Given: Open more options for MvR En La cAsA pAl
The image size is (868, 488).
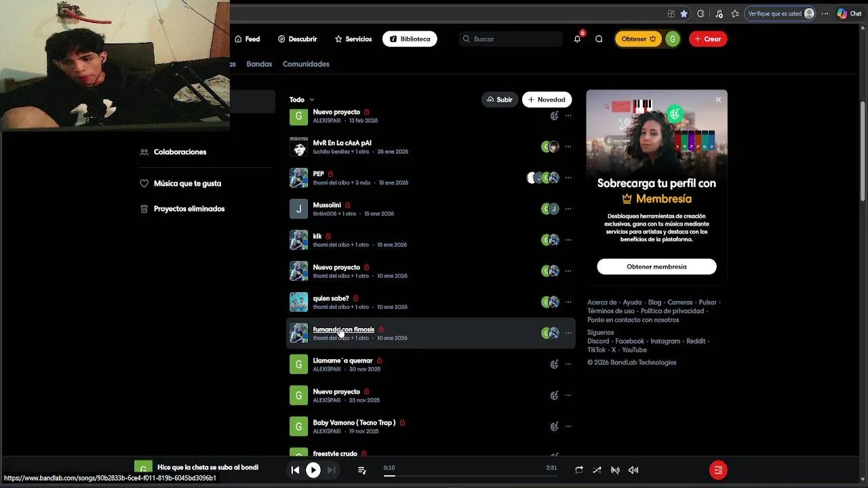Looking at the screenshot, I should [568, 146].
